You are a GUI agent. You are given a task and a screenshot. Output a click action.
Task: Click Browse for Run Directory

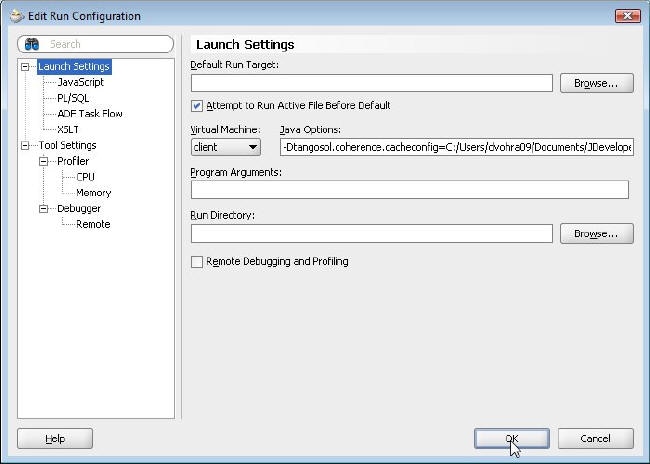point(596,234)
